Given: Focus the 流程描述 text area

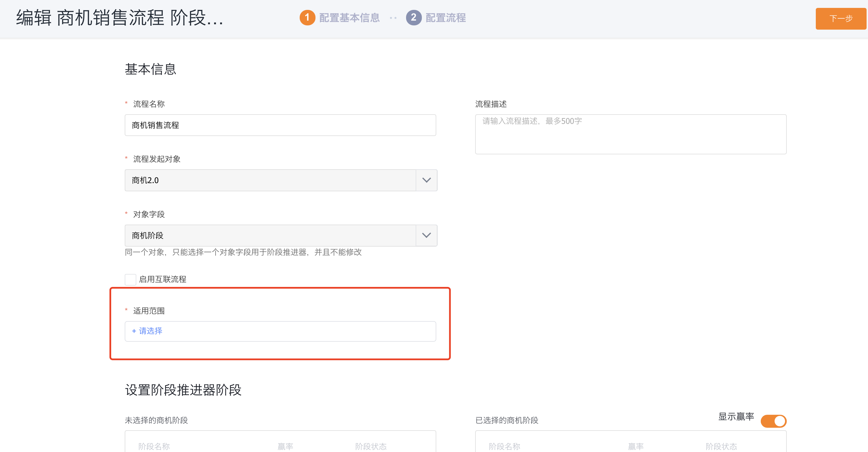Looking at the screenshot, I should point(631,134).
